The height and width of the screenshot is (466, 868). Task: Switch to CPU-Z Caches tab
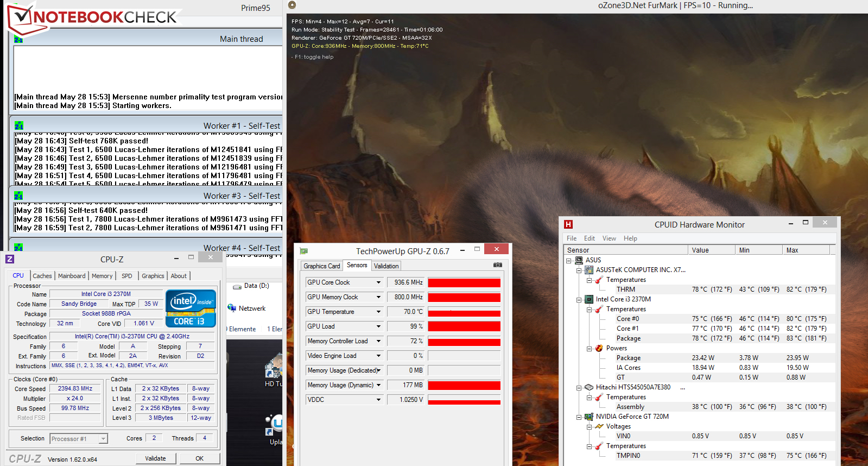42,276
